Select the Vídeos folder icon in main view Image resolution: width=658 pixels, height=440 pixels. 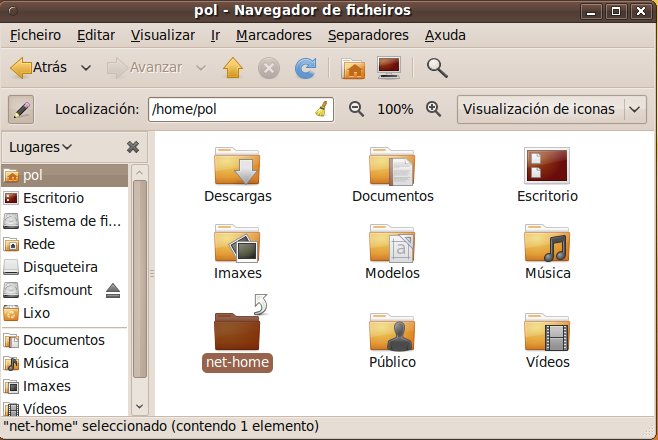547,332
